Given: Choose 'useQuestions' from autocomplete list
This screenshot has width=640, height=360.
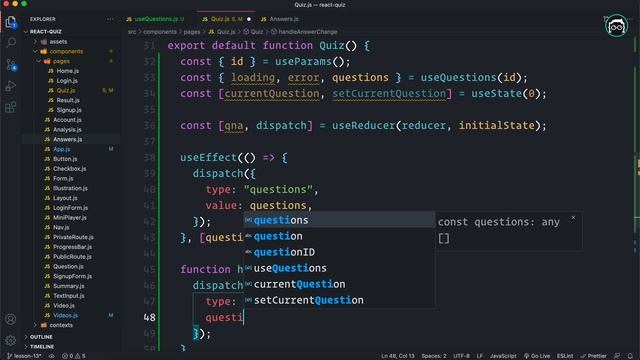Looking at the screenshot, I should pyautogui.click(x=339, y=268).
